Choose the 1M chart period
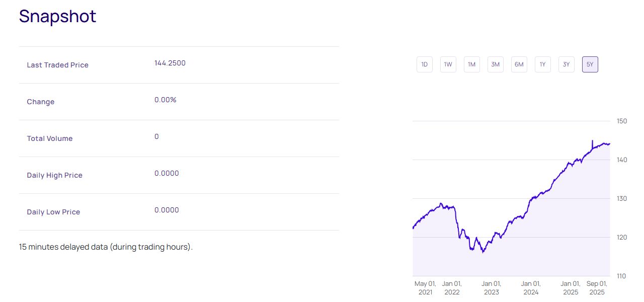The image size is (644, 302). (471, 64)
